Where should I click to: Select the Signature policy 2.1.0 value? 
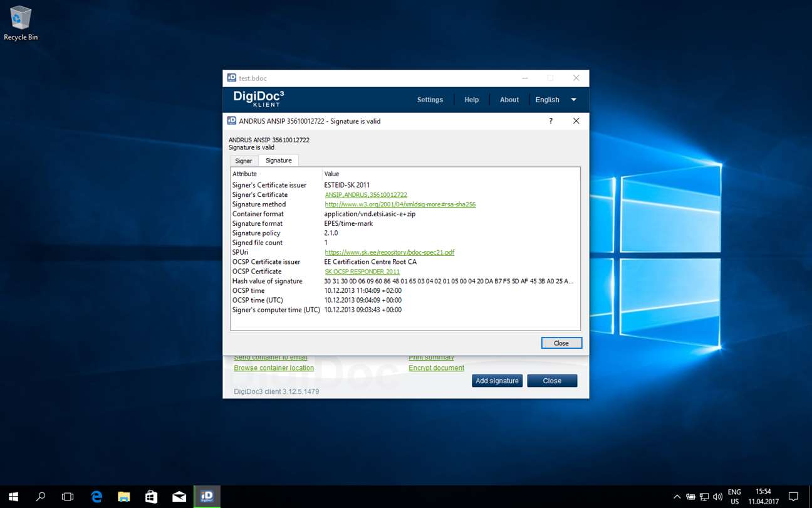pyautogui.click(x=331, y=233)
